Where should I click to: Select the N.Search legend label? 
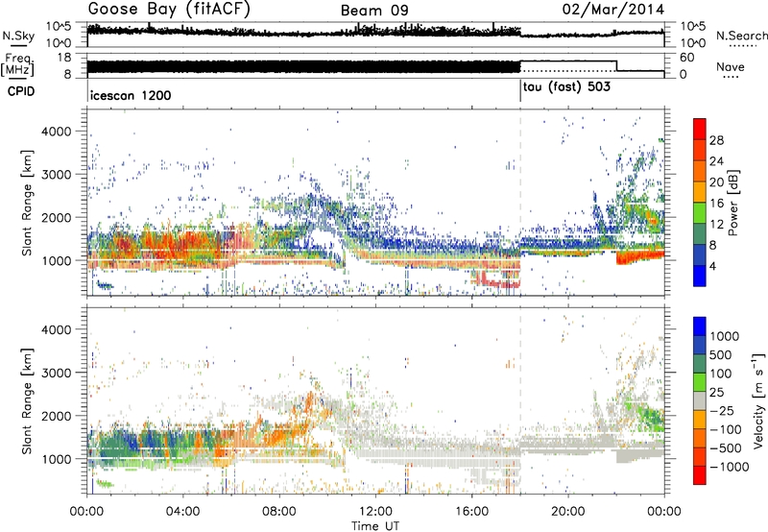(741, 36)
